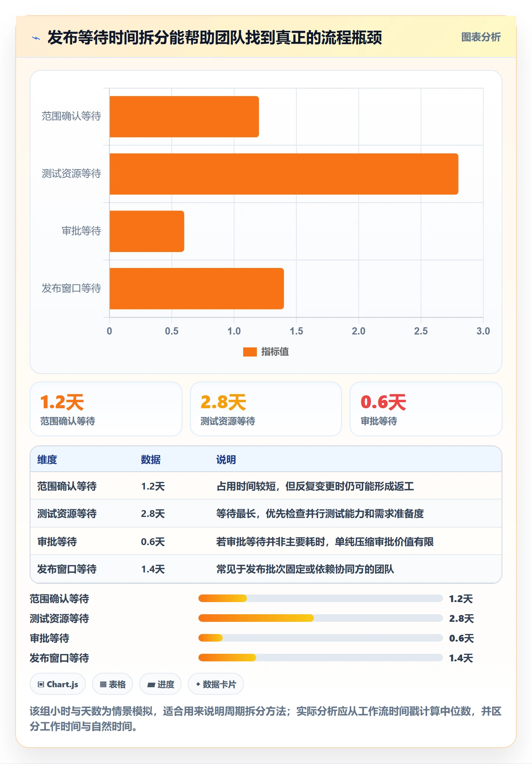Select the 发布窗口等待 chart bar

(x=196, y=288)
